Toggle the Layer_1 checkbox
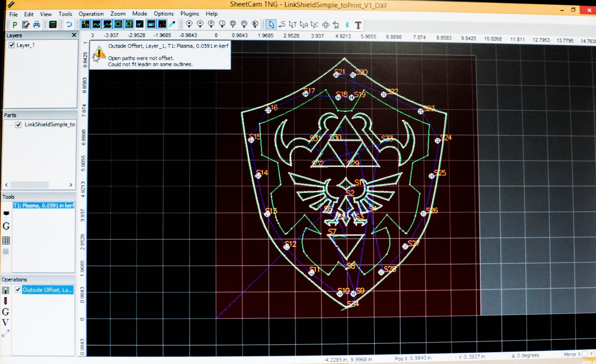 tap(12, 45)
